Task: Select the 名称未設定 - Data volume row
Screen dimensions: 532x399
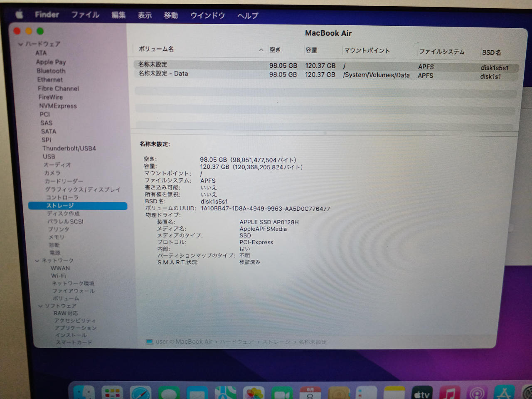Action: (x=326, y=75)
